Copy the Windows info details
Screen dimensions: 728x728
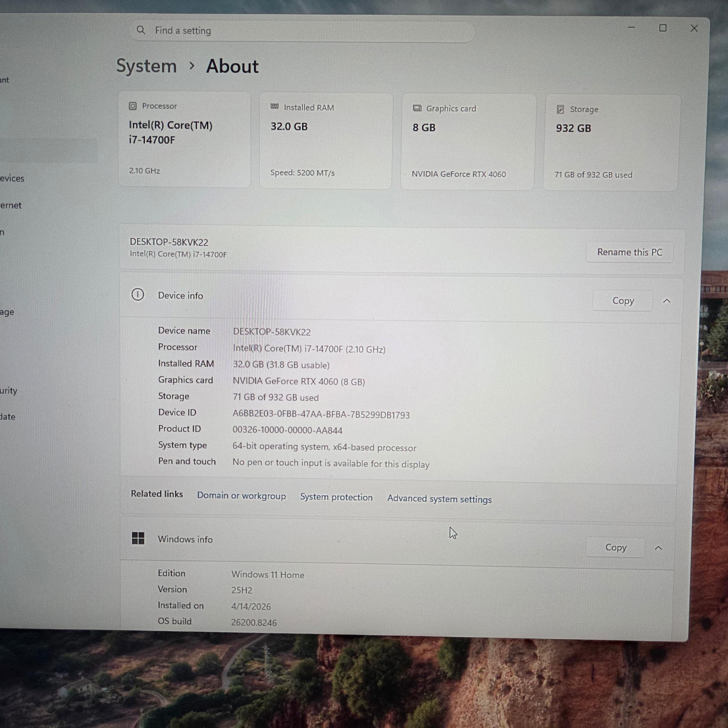(x=616, y=547)
